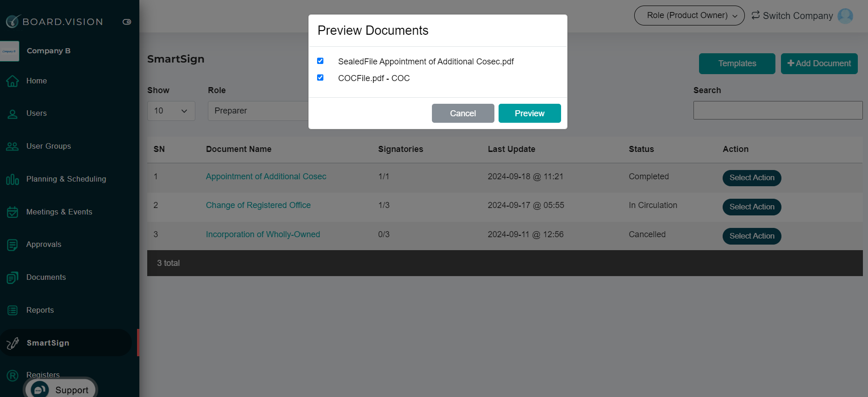Click the SealedFile Appointment of Additional Cosec.pdf label

coord(426,62)
